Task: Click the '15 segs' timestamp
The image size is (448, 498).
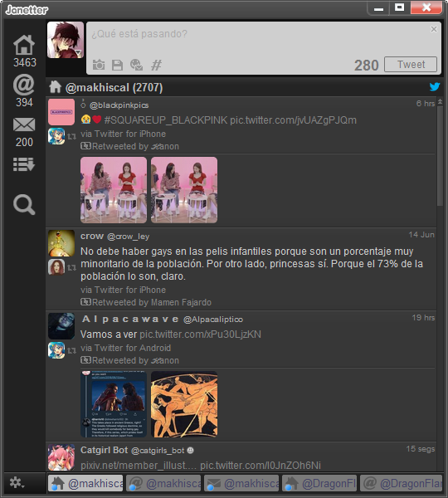Action: coord(421,449)
